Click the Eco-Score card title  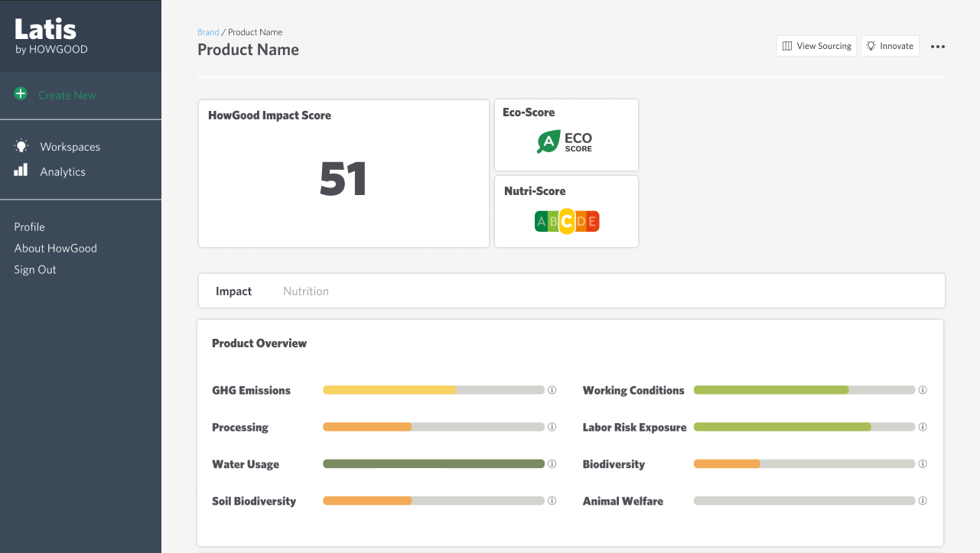tap(529, 112)
